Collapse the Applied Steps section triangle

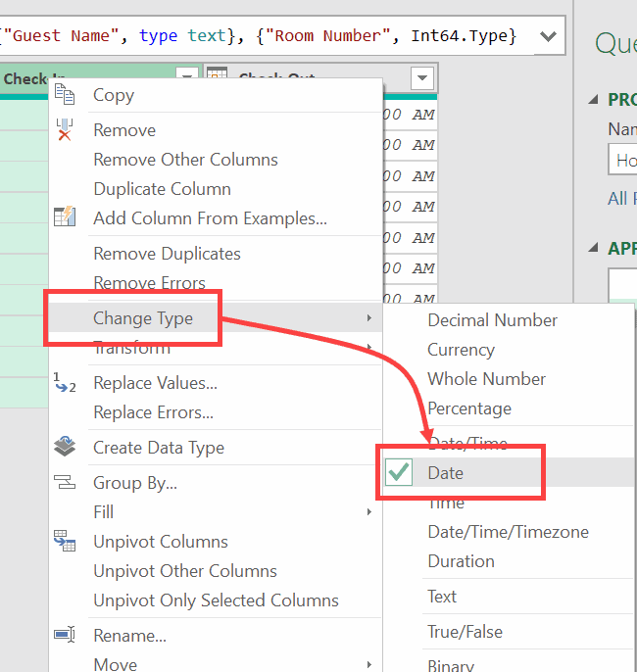coord(593,248)
